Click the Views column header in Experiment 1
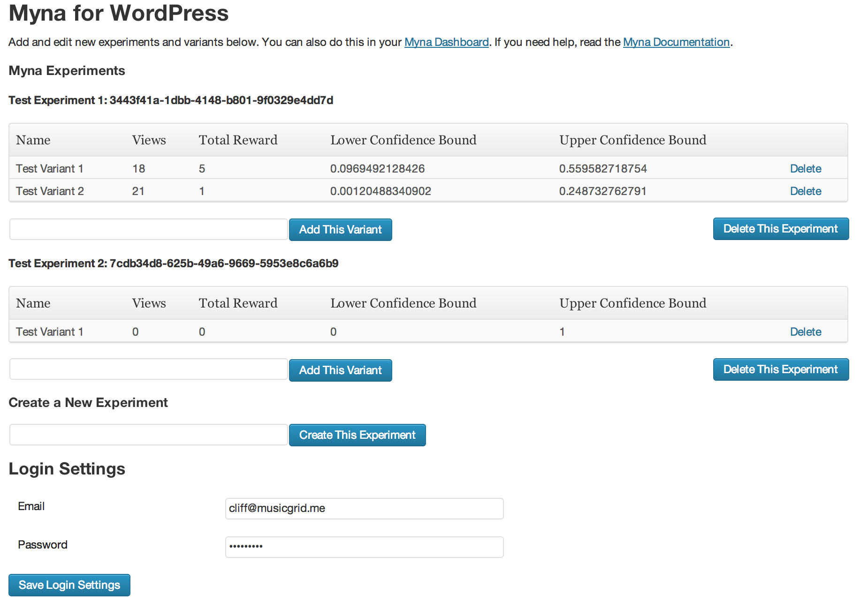868x602 pixels. (149, 140)
